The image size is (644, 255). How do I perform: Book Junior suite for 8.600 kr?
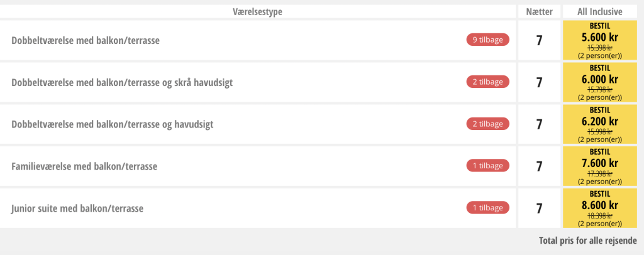pos(600,207)
